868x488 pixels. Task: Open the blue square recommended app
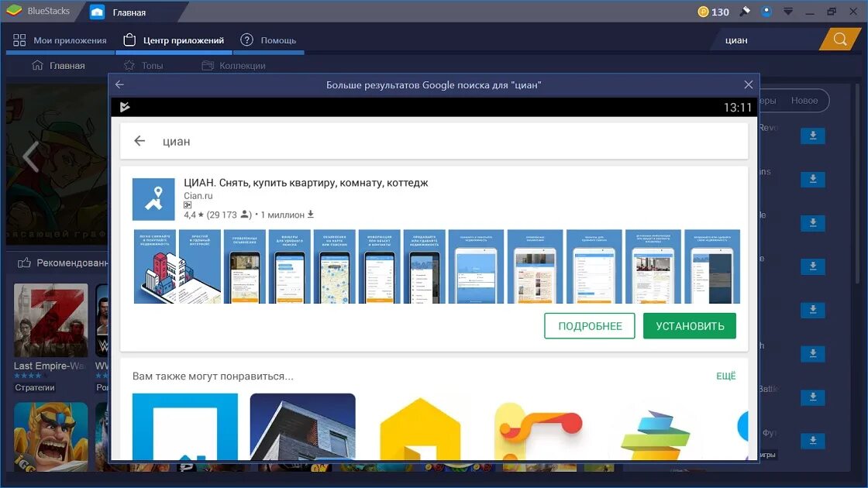(185, 427)
